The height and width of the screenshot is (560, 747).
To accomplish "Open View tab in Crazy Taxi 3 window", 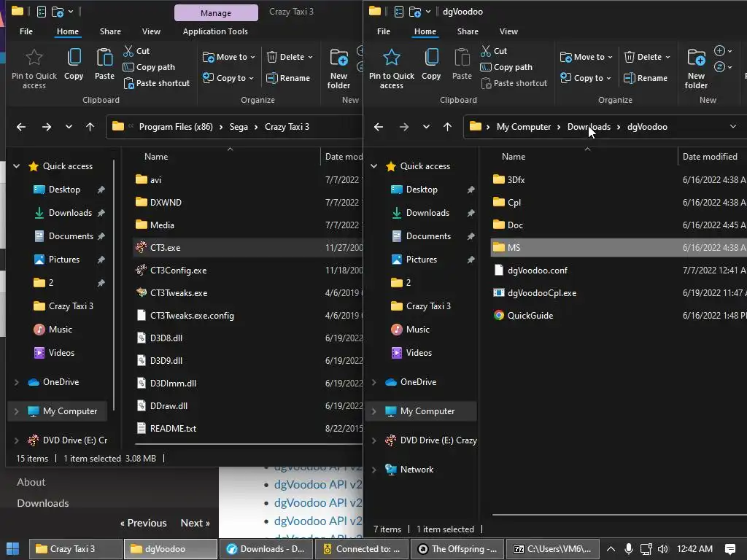I will click(151, 31).
